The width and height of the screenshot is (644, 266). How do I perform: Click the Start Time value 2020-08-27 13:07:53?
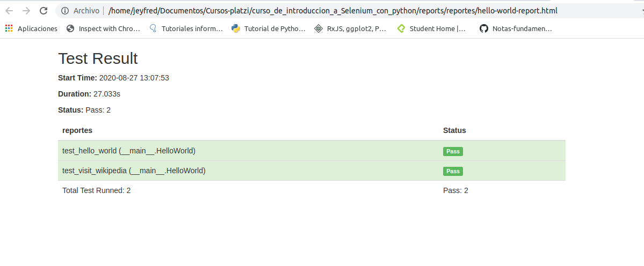(x=134, y=78)
